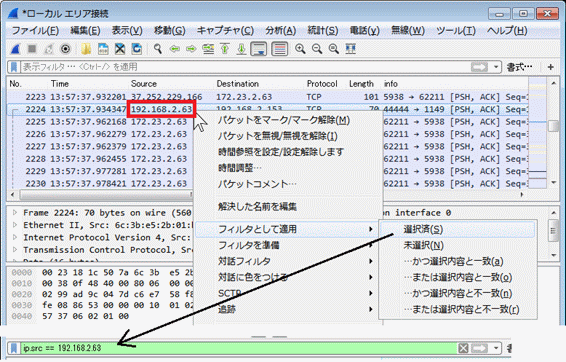Image resolution: width=566 pixels, height=362 pixels.
Task: Find a packet using the magnifier icon
Action: pos(157,49)
